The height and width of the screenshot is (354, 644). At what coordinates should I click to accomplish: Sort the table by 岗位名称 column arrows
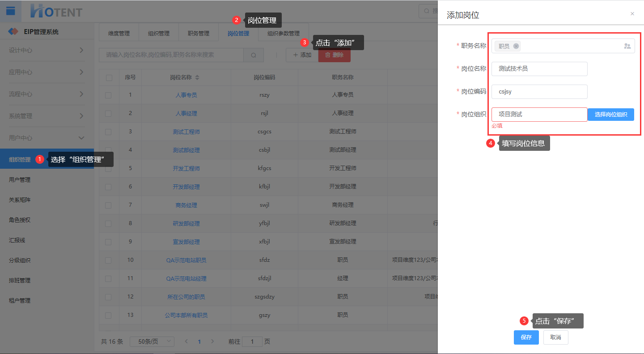[x=197, y=77]
